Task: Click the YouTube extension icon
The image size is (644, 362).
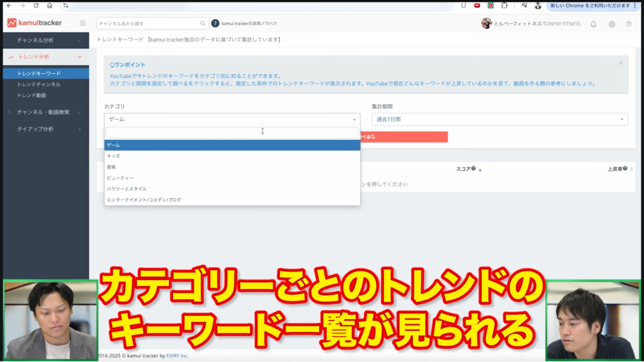Action: (x=477, y=5)
